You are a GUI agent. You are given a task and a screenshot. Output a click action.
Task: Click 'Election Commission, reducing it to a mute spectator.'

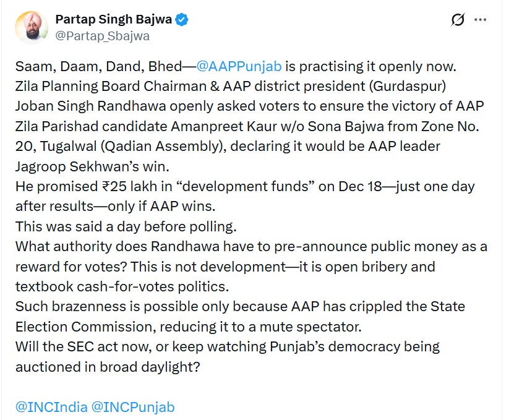189,327
